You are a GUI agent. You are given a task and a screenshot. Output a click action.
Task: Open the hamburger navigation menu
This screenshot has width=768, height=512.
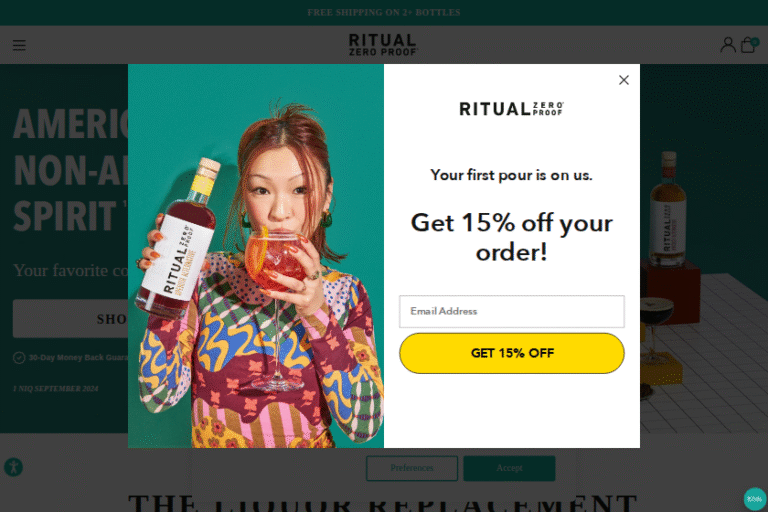pyautogui.click(x=19, y=45)
